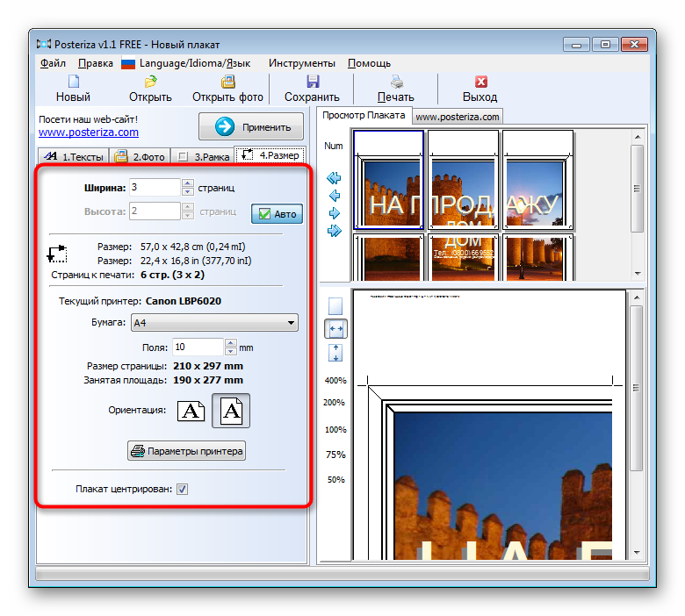
Task: Click the poster size icon beside Размер
Action: (x=57, y=254)
